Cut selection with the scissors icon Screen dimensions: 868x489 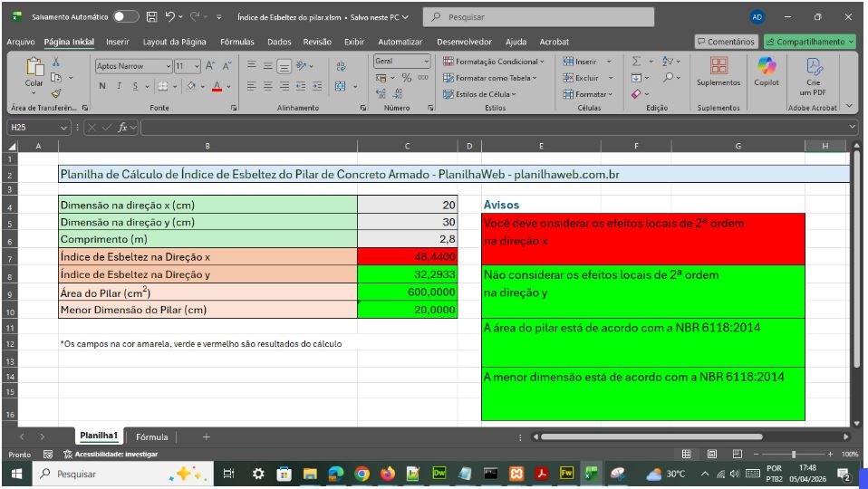(x=56, y=62)
